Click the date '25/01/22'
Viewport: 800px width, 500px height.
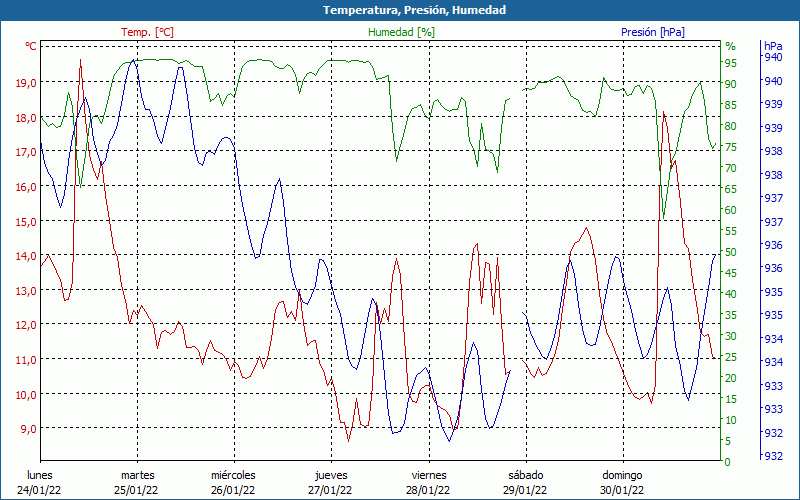point(136,490)
